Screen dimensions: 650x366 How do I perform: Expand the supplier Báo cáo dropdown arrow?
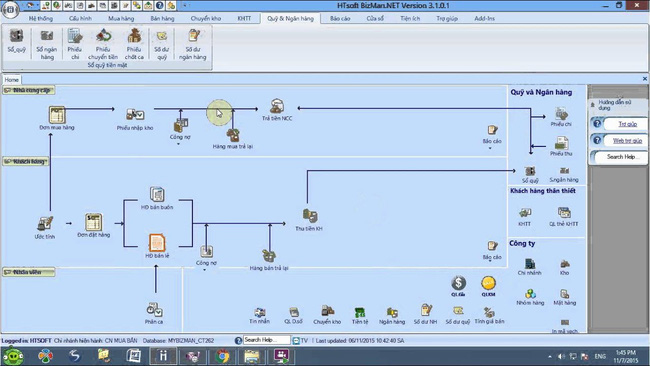(x=490, y=148)
